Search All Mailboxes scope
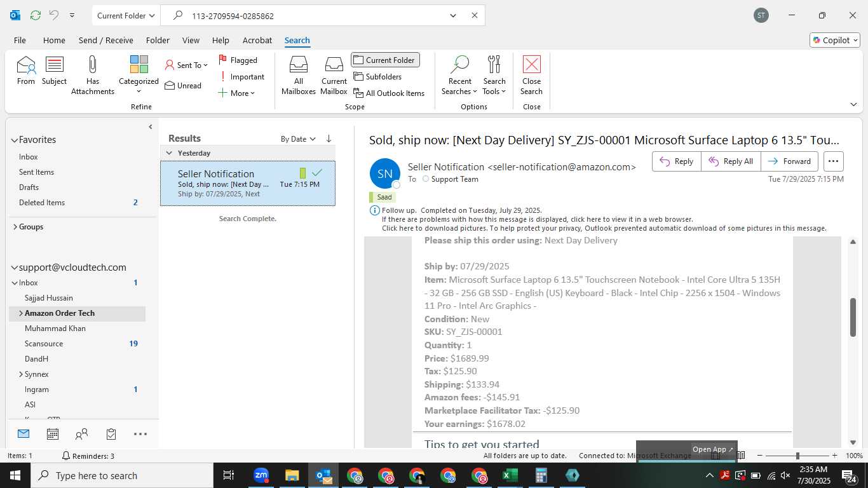Image resolution: width=868 pixels, height=488 pixels. 298,75
